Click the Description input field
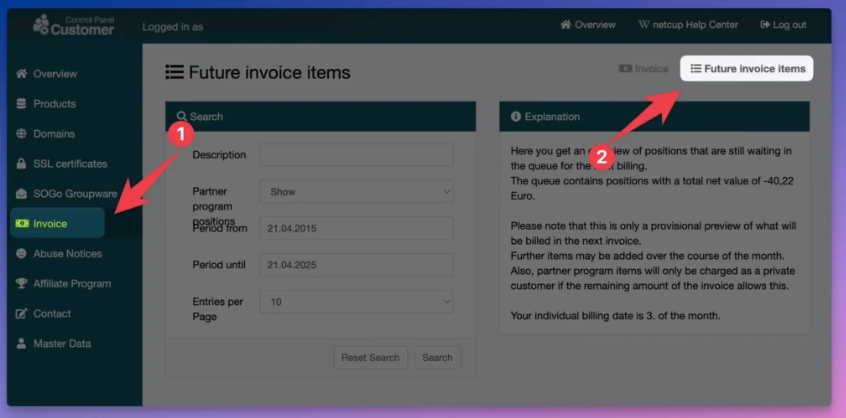 point(356,155)
